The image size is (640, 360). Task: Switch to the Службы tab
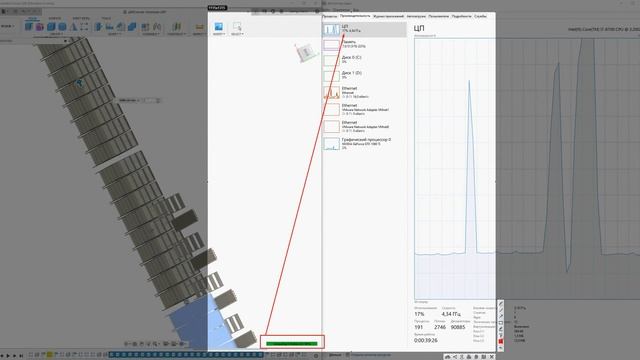point(480,16)
